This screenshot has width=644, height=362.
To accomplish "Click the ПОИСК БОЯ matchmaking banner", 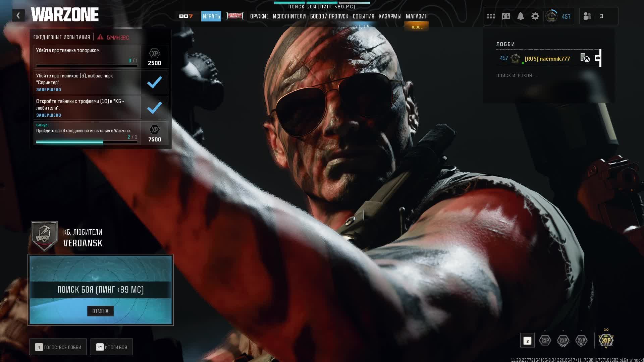I will (100, 290).
